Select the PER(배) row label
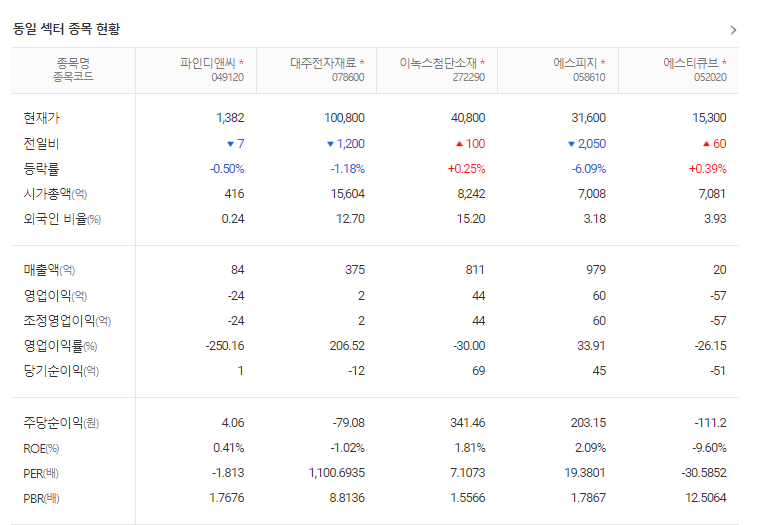Image resolution: width=757 pixels, height=525 pixels. click(x=41, y=474)
